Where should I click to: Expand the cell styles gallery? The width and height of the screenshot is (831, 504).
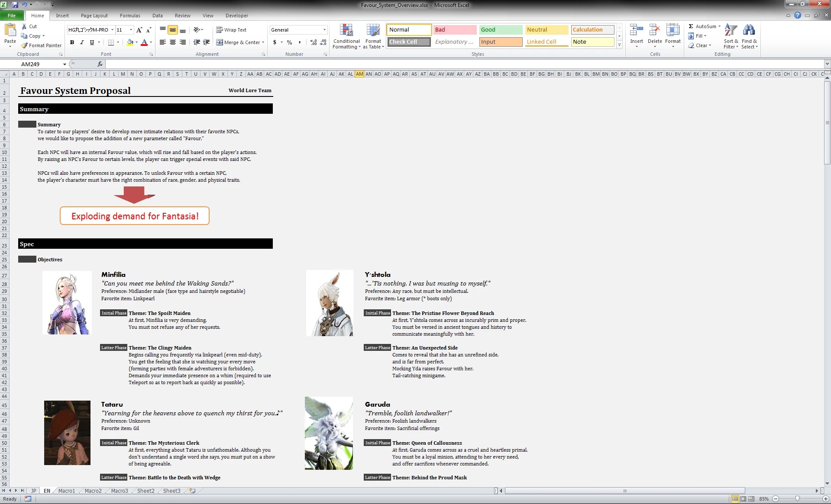(x=619, y=45)
